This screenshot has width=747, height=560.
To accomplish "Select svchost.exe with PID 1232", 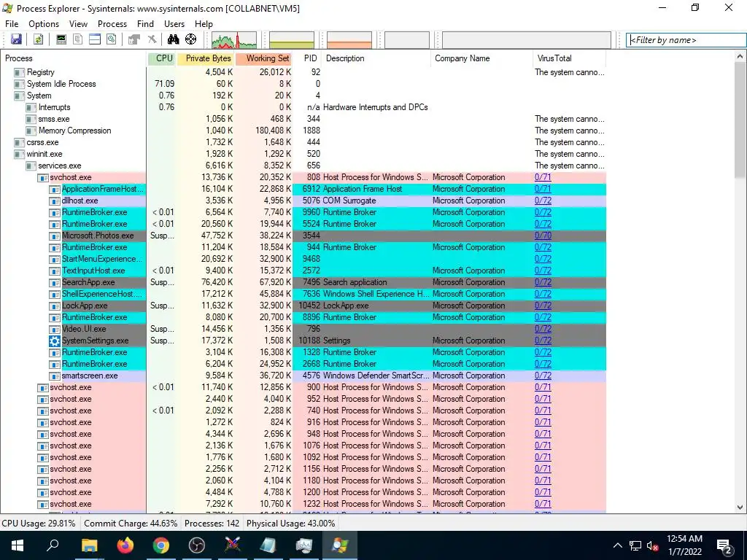I will point(303,504).
